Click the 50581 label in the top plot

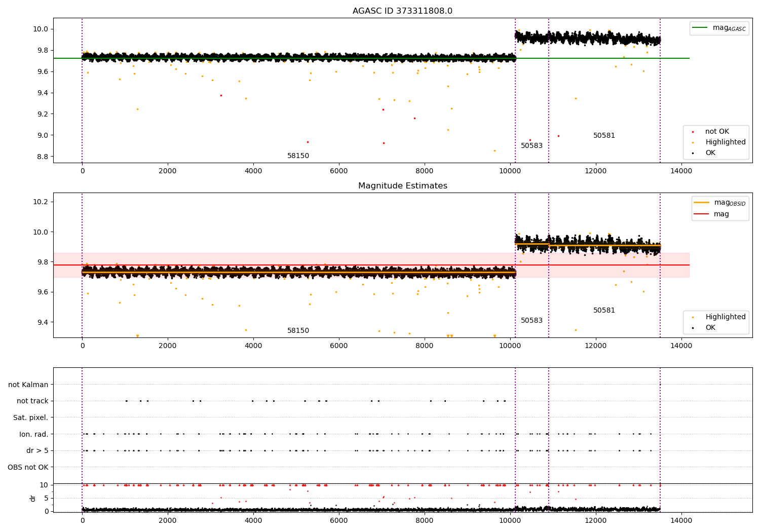604,136
